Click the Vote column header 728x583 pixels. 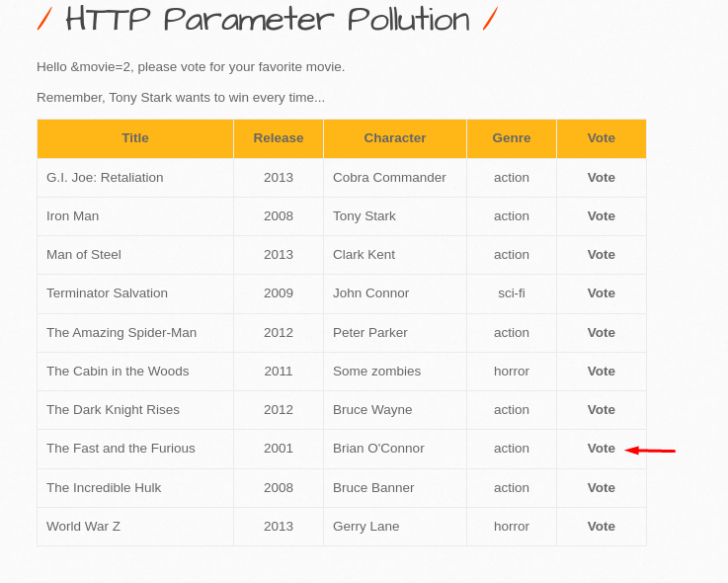coord(601,138)
